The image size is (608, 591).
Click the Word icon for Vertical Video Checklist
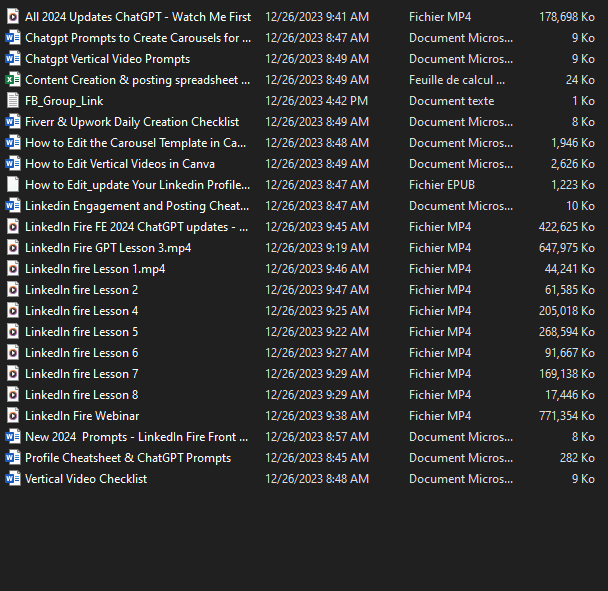(x=13, y=479)
